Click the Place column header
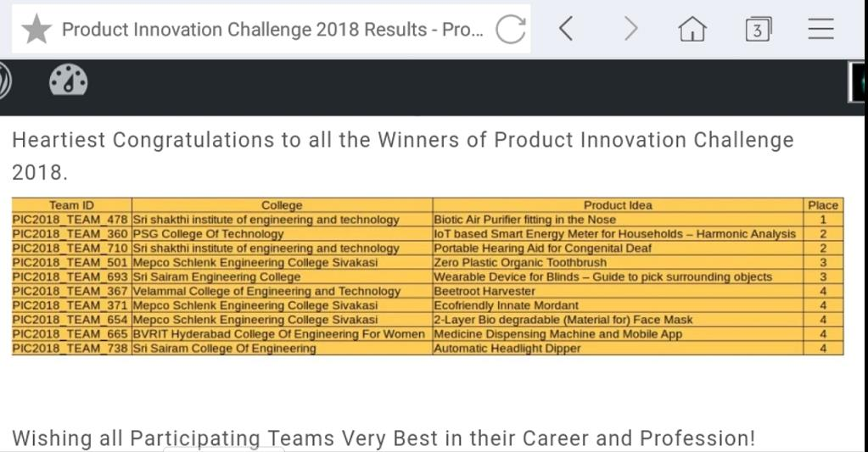 (823, 204)
